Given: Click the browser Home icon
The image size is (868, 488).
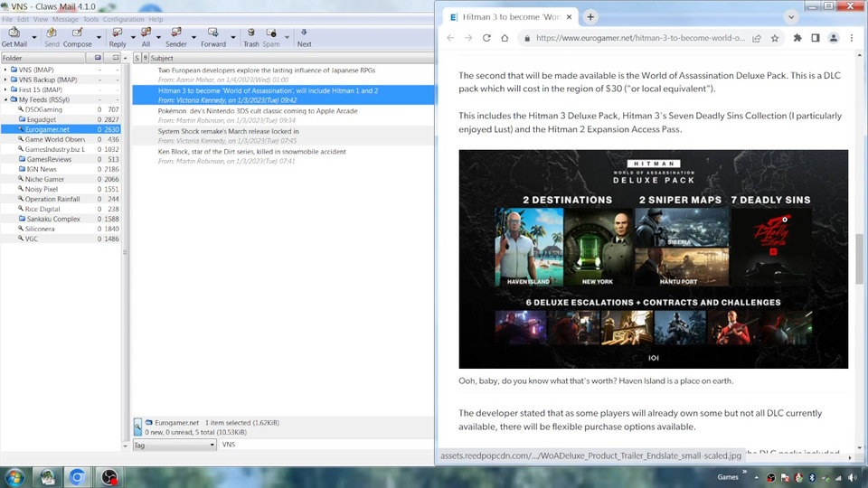Looking at the screenshot, I should [x=505, y=38].
